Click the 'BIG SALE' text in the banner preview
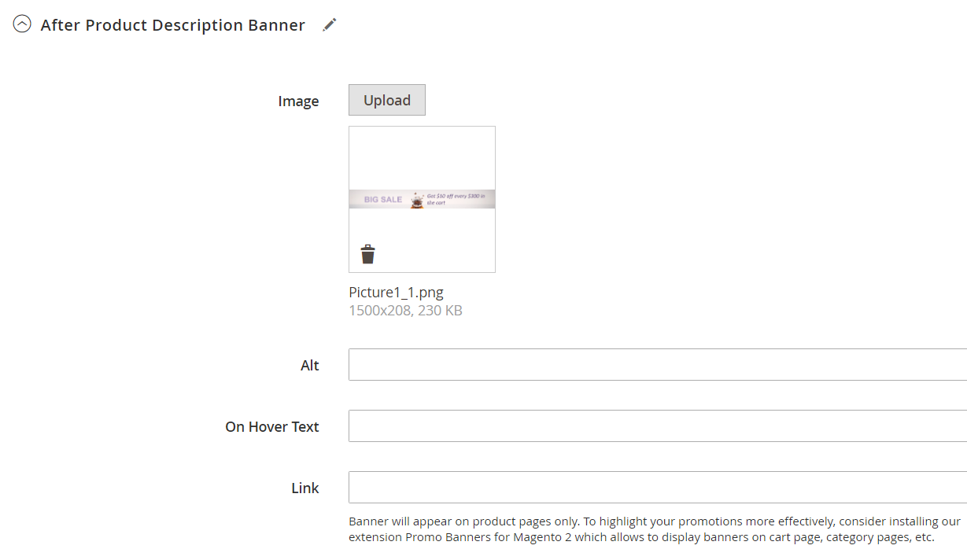The width and height of the screenshot is (967, 560). [383, 200]
